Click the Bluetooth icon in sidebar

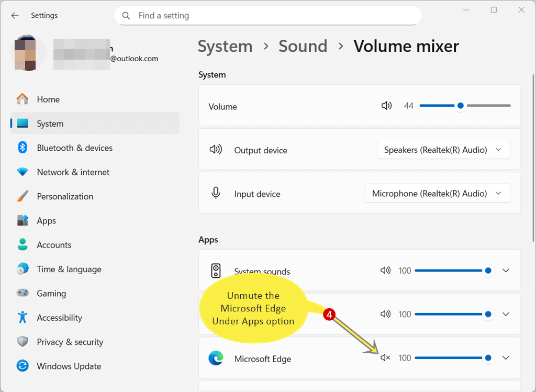click(x=23, y=148)
